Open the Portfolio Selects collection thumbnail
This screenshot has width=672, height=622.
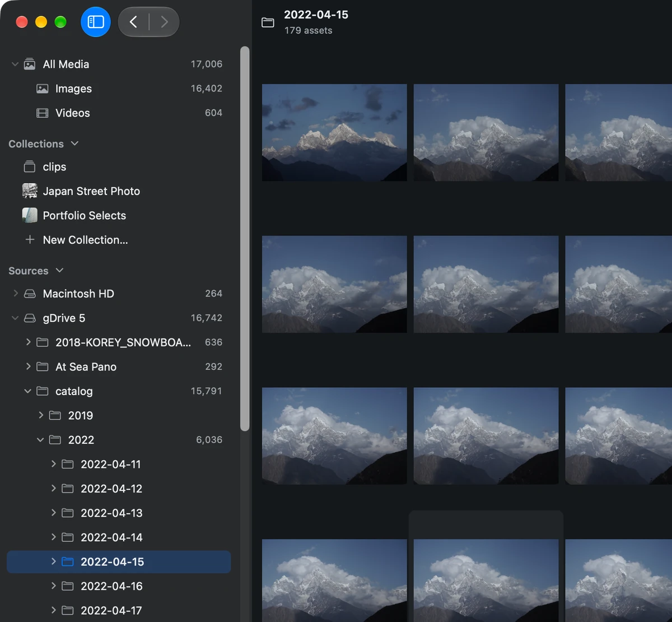tap(30, 215)
